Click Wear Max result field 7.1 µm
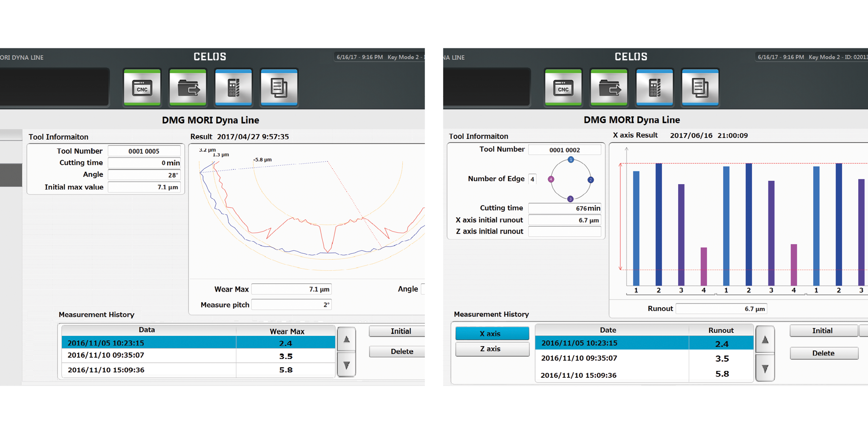Image resolution: width=868 pixels, height=434 pixels. coord(291,289)
